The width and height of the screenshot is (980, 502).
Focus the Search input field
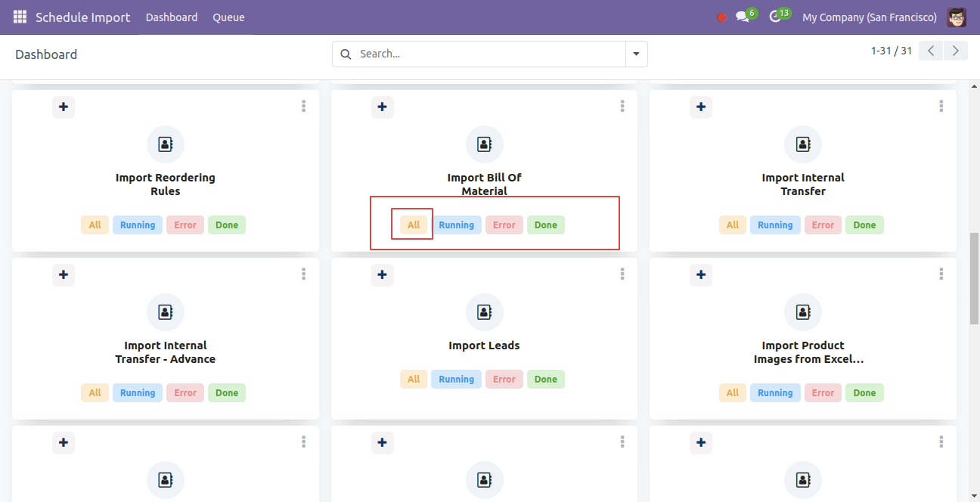490,54
